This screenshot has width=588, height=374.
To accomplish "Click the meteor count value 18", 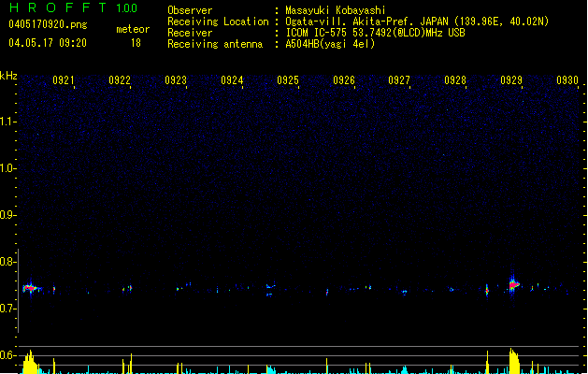I will tap(136, 43).
